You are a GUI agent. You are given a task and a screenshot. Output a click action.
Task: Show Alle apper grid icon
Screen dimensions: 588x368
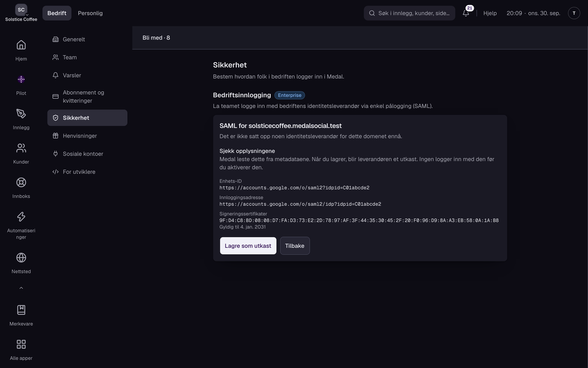(x=21, y=344)
